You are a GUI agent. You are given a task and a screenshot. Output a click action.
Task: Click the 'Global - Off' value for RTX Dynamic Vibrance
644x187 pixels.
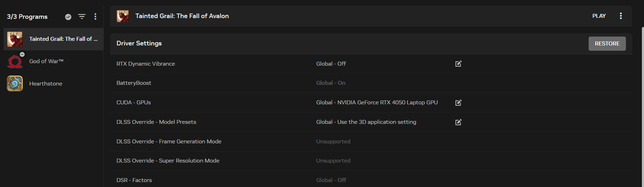pyautogui.click(x=331, y=64)
